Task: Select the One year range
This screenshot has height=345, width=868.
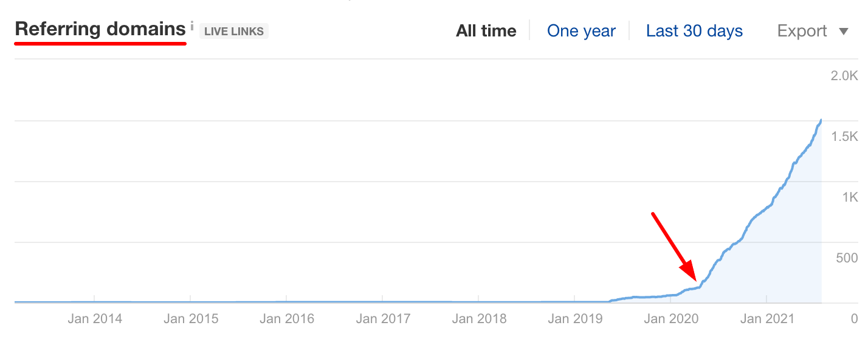Action: point(581,31)
